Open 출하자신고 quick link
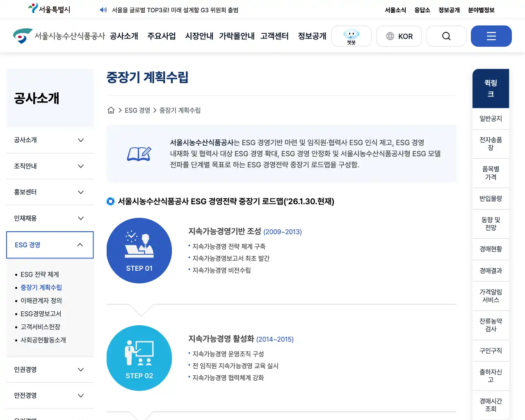 (x=491, y=376)
